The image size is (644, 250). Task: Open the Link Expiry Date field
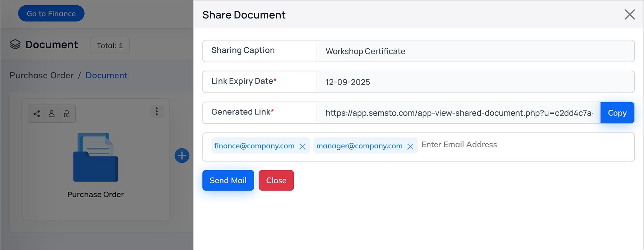[475, 82]
